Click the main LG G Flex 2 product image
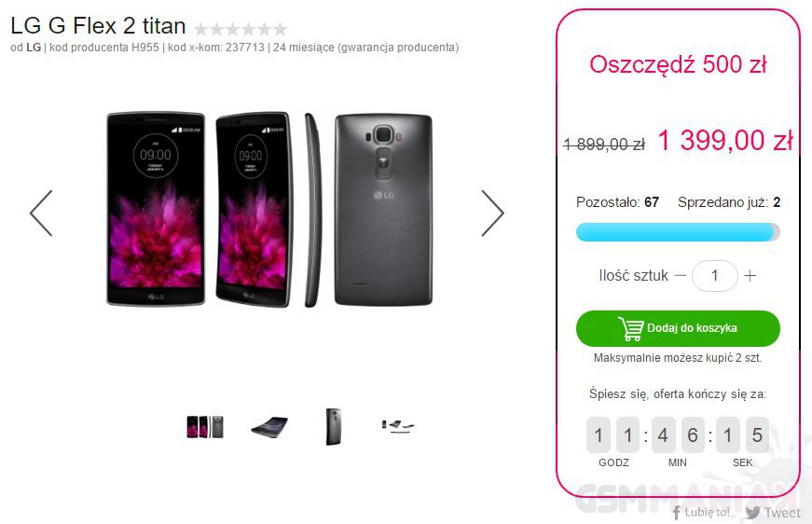 tap(269, 210)
